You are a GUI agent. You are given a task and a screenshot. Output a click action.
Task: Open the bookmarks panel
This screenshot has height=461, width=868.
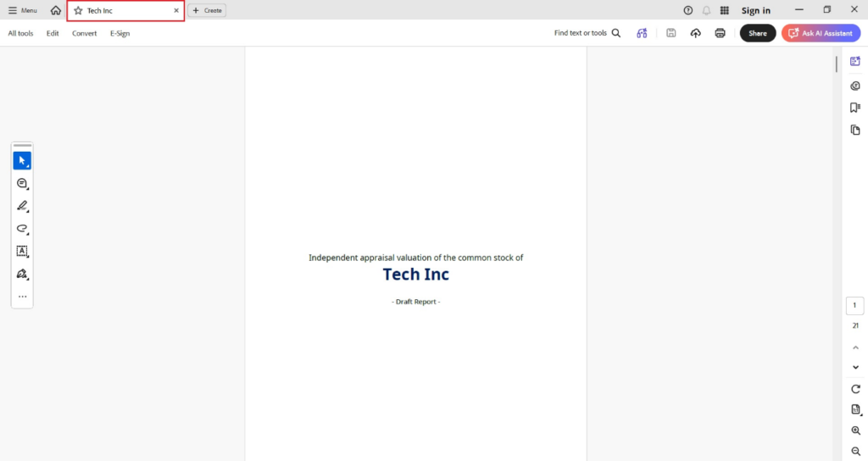coord(854,108)
